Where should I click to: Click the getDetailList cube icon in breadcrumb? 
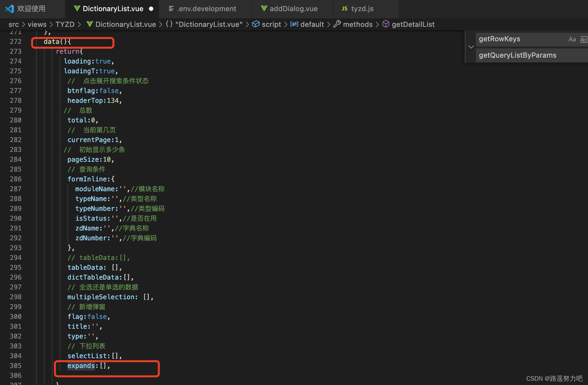click(386, 24)
